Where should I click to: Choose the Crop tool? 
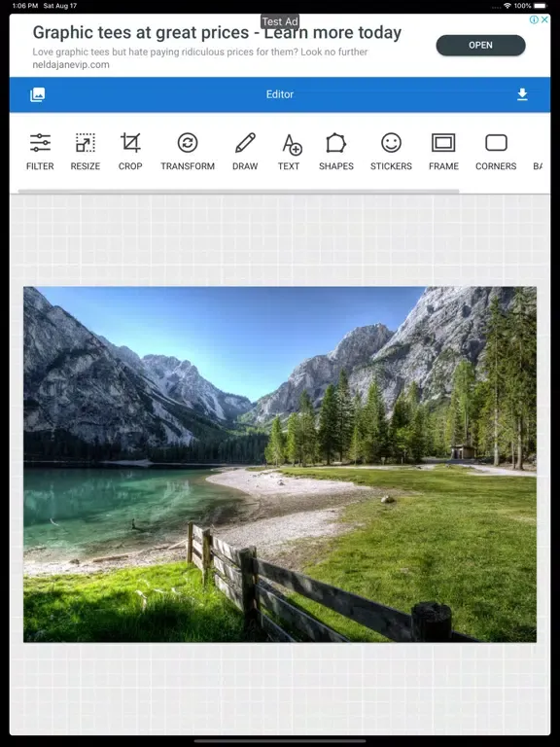[130, 152]
